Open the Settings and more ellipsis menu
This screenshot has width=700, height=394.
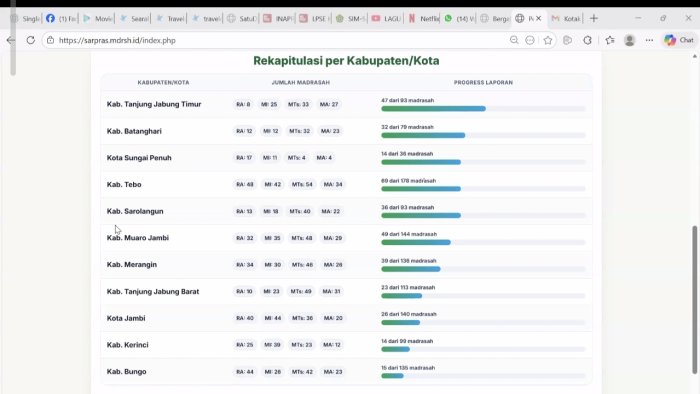click(649, 40)
